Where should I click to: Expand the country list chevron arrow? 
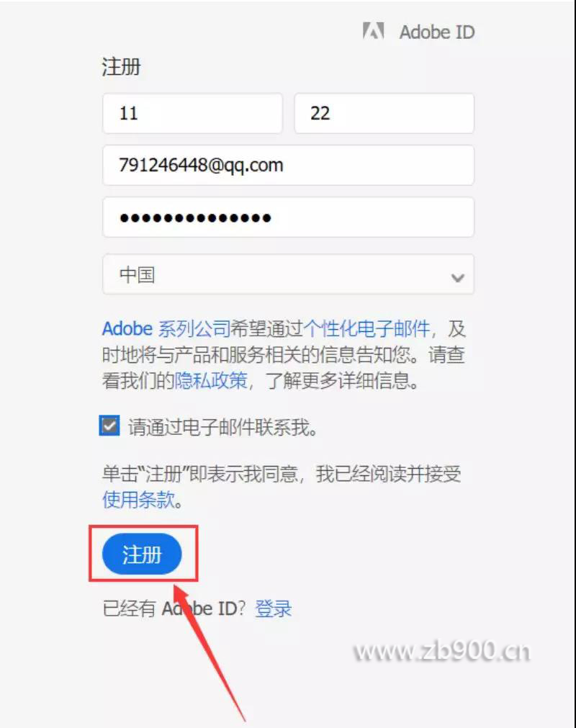coord(457,278)
